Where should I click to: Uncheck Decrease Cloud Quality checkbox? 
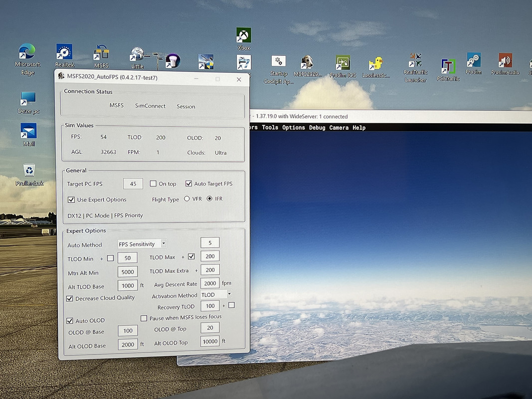69,299
